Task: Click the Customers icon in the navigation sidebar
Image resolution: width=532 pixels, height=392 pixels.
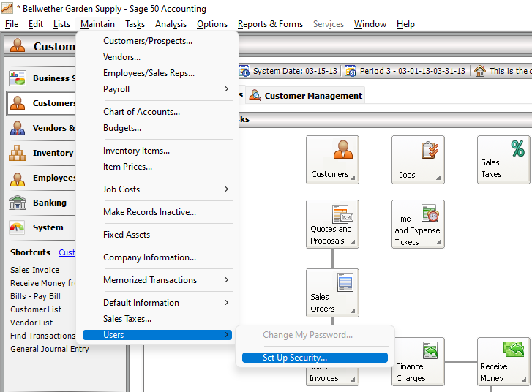Action: pos(18,102)
